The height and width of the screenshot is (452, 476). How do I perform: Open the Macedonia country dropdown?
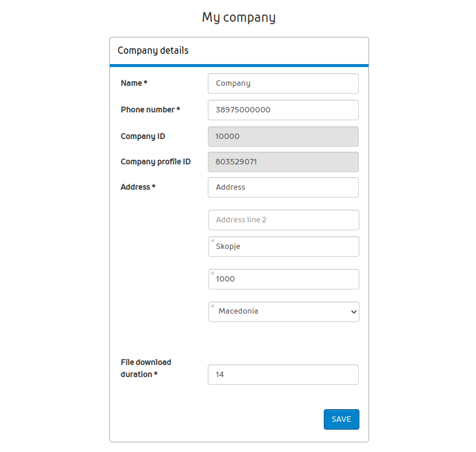(x=283, y=312)
